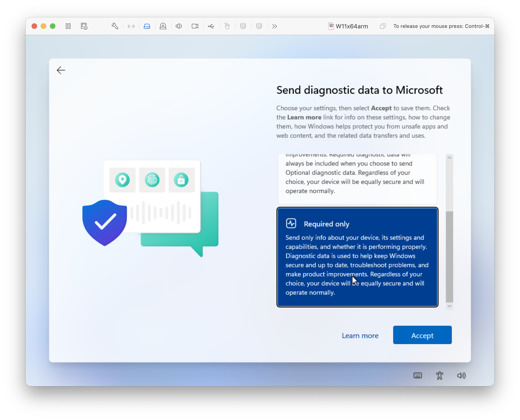Image resolution: width=520 pixels, height=420 pixels.
Task: Click the CD/DVD drive toolbar icon
Action: coord(163,26)
